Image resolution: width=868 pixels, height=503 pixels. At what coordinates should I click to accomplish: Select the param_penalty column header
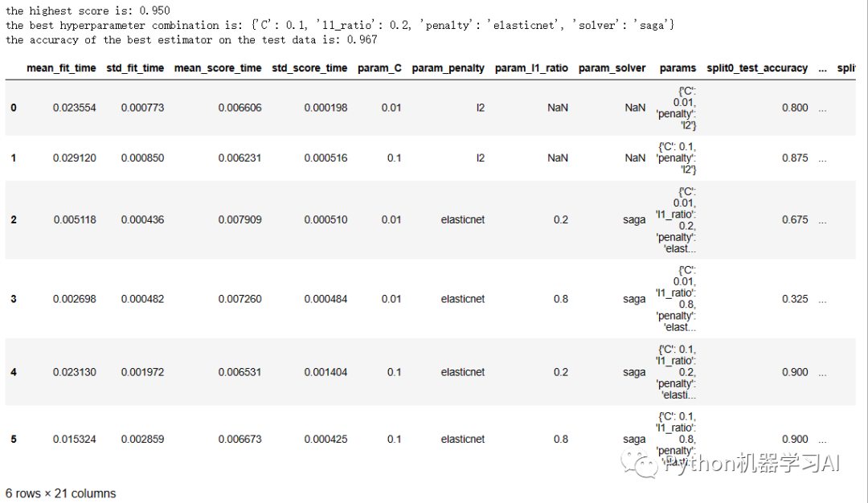click(448, 68)
